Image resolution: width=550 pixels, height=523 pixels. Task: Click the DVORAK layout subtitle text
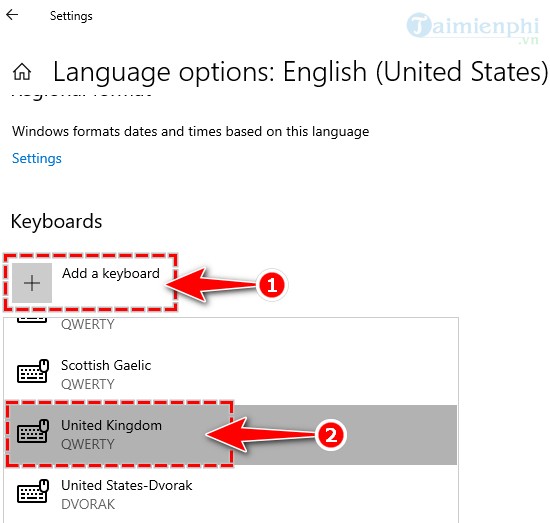tap(88, 504)
